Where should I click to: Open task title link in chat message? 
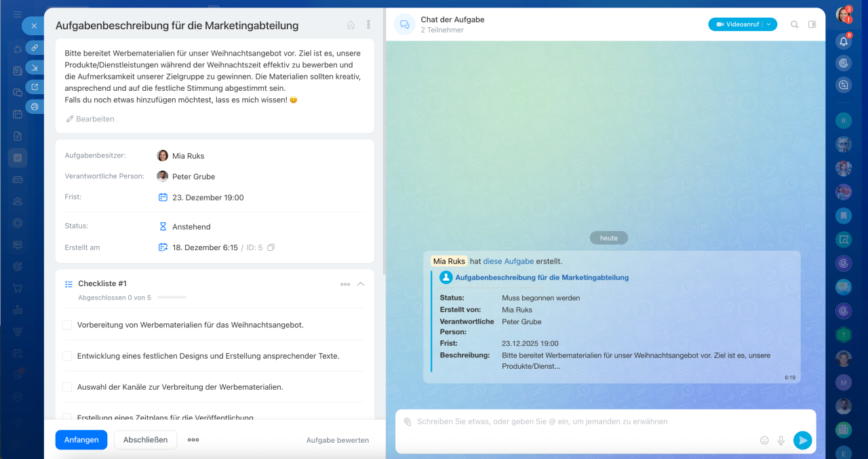coord(542,277)
